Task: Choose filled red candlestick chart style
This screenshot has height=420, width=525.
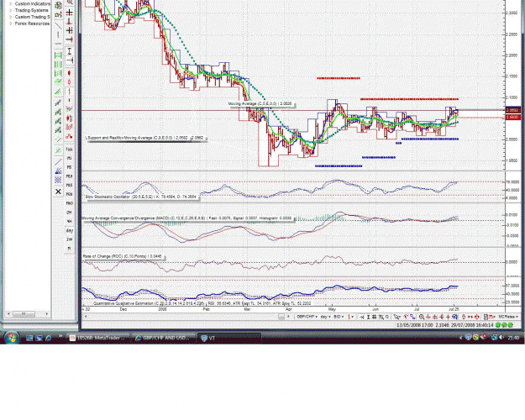Action: pyautogui.click(x=70, y=73)
